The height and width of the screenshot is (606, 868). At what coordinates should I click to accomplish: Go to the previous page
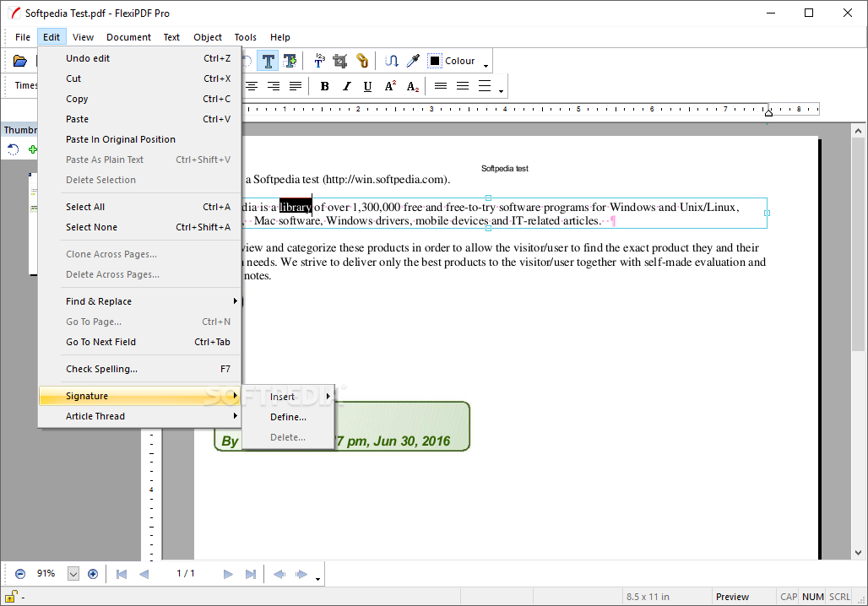pyautogui.click(x=144, y=574)
